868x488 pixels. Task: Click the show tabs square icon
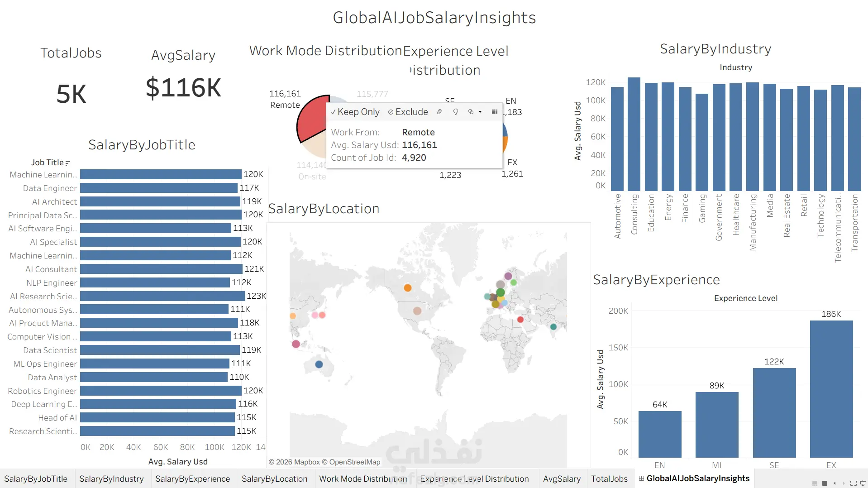825,483
